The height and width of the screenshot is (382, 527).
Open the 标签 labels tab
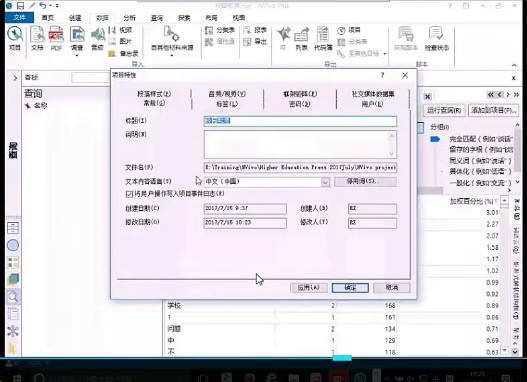pos(227,104)
